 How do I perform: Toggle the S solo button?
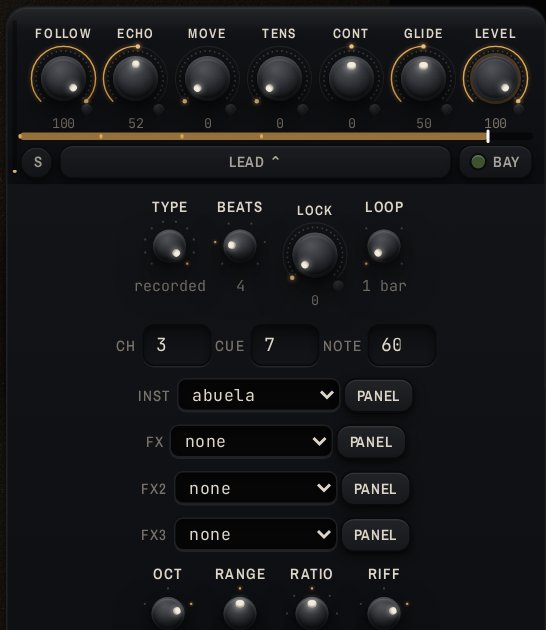coord(38,162)
